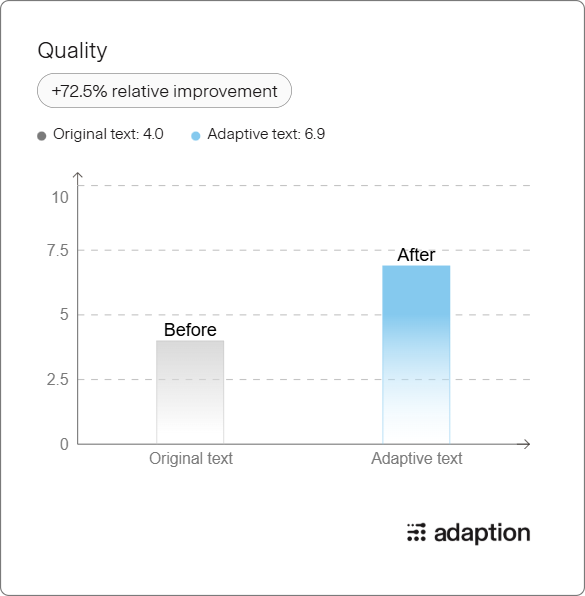This screenshot has height=596, width=585.
Task: Click the Original text: 4.0 legend label
Action: coord(108,134)
